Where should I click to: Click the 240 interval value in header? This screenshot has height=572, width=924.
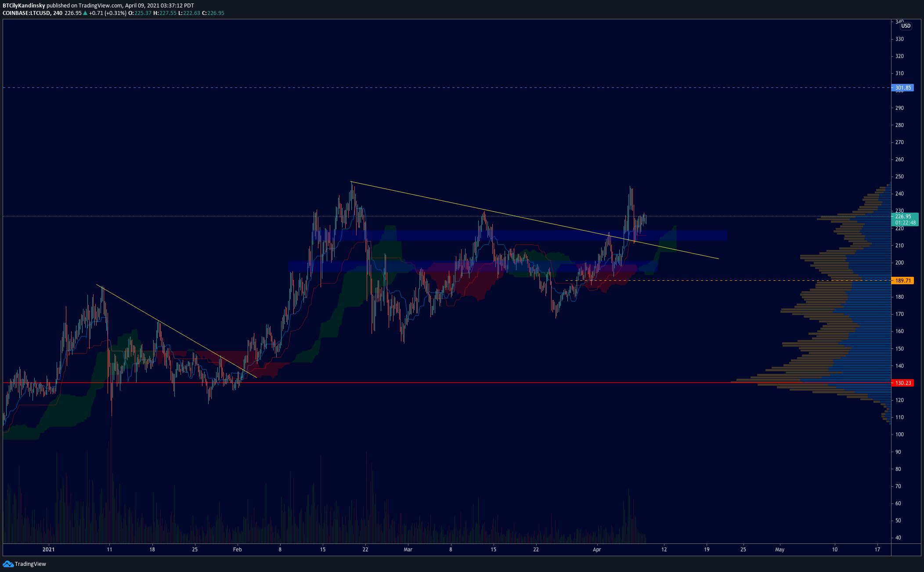point(58,13)
